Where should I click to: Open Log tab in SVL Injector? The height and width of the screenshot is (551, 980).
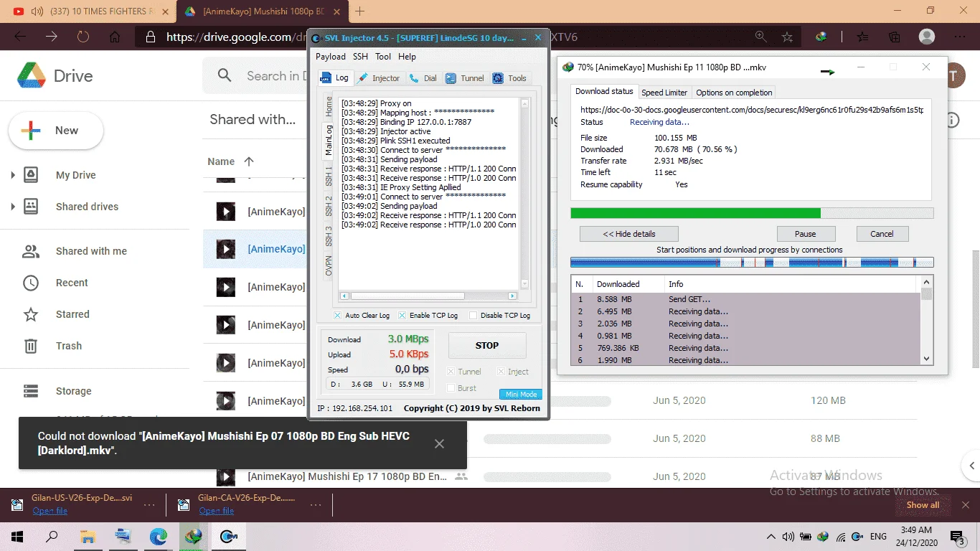[334, 78]
